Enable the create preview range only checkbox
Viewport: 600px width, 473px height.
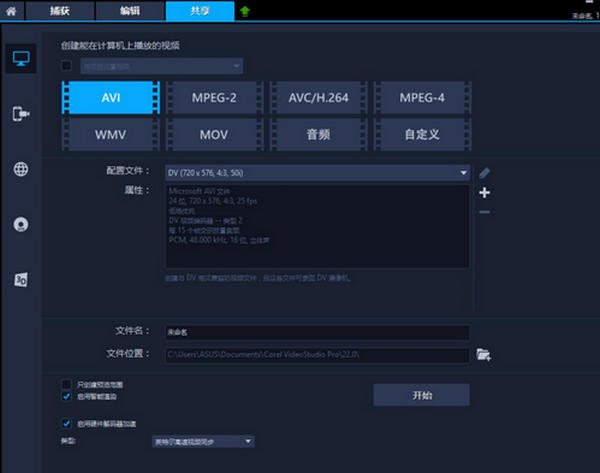pos(67,384)
